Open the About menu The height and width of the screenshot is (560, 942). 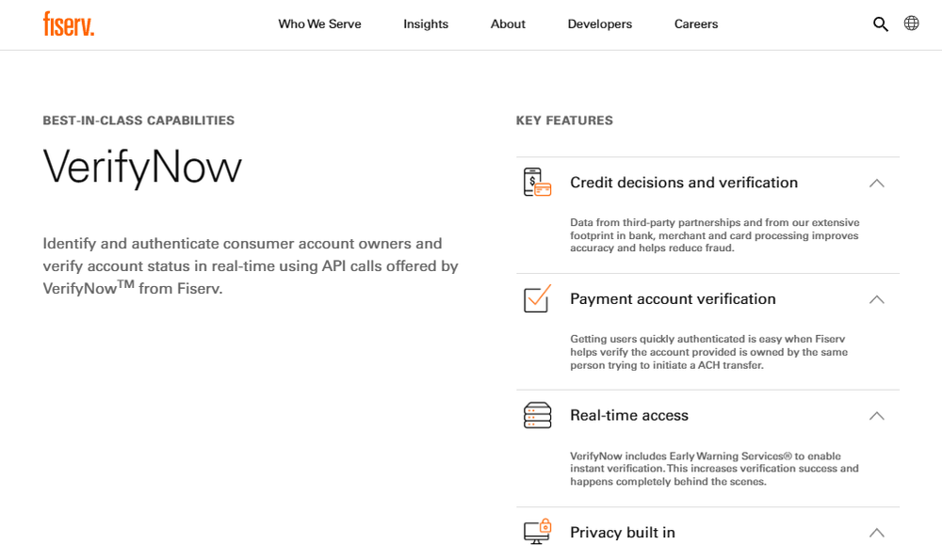pyautogui.click(x=508, y=24)
